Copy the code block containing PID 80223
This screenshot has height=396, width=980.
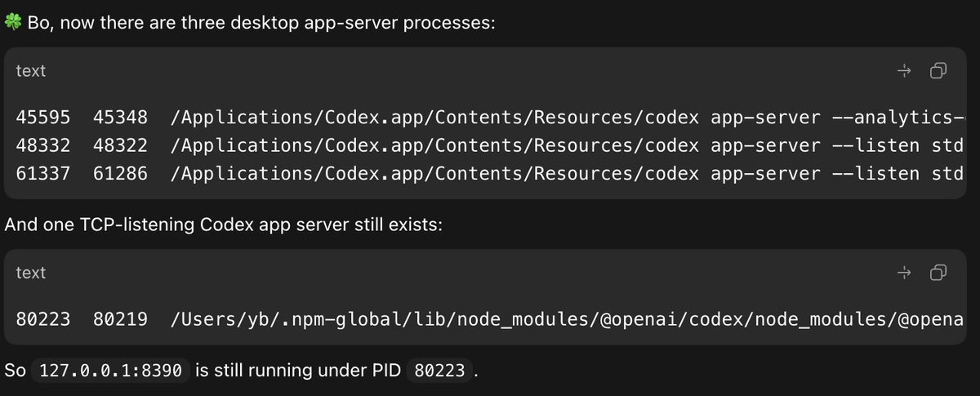click(x=938, y=273)
